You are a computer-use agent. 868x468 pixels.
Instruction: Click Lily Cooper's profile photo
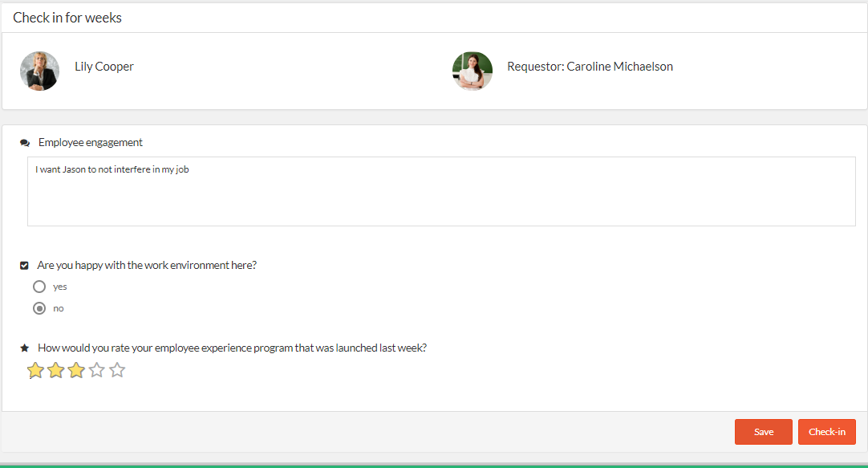pyautogui.click(x=40, y=71)
